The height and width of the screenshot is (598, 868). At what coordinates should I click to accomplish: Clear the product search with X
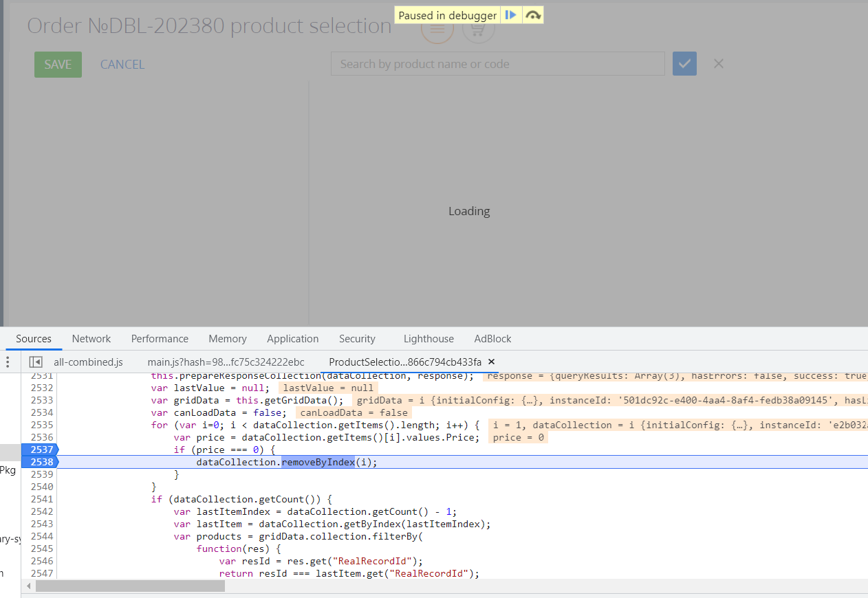coord(719,64)
